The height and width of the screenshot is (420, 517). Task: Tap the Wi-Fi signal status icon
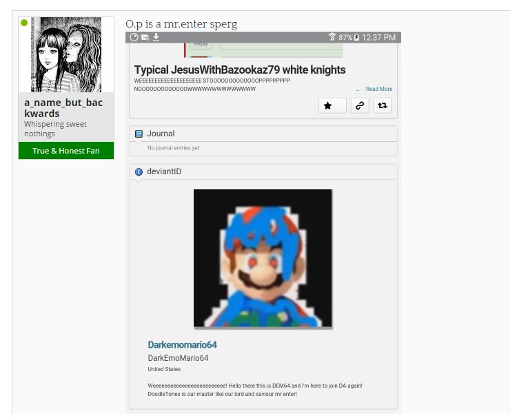tap(332, 37)
